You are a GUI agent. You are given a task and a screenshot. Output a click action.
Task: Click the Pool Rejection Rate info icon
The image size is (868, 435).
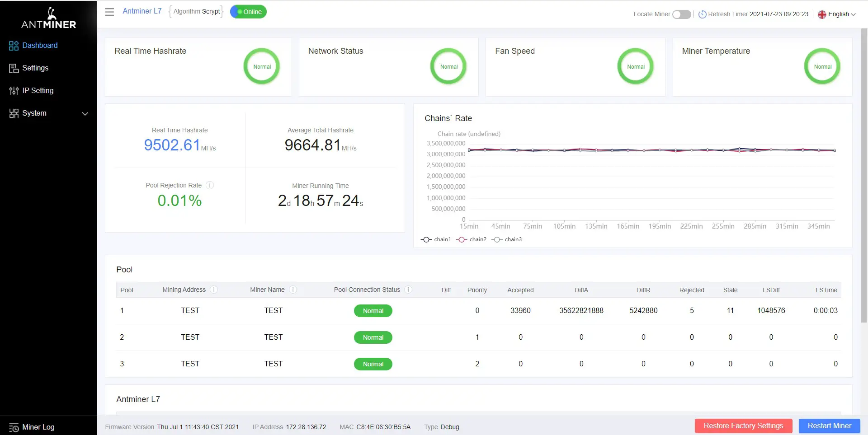click(x=210, y=185)
